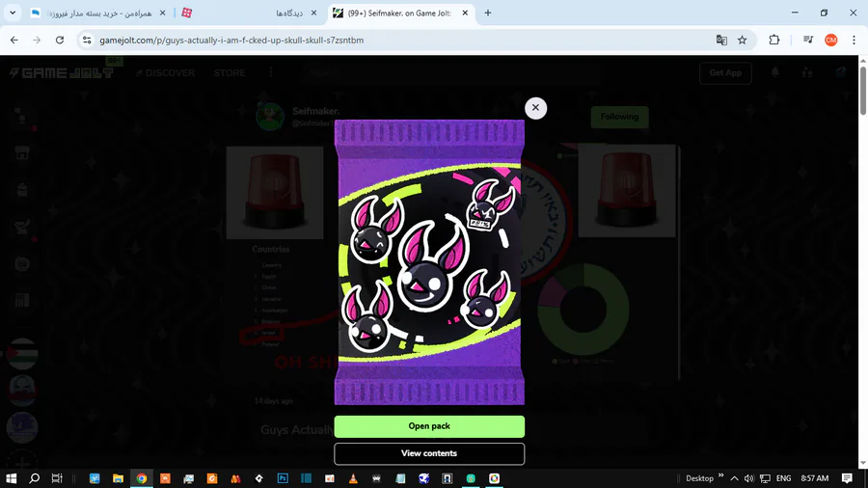The width and height of the screenshot is (868, 488).
Task: Close the همراه من tab
Action: point(162,13)
